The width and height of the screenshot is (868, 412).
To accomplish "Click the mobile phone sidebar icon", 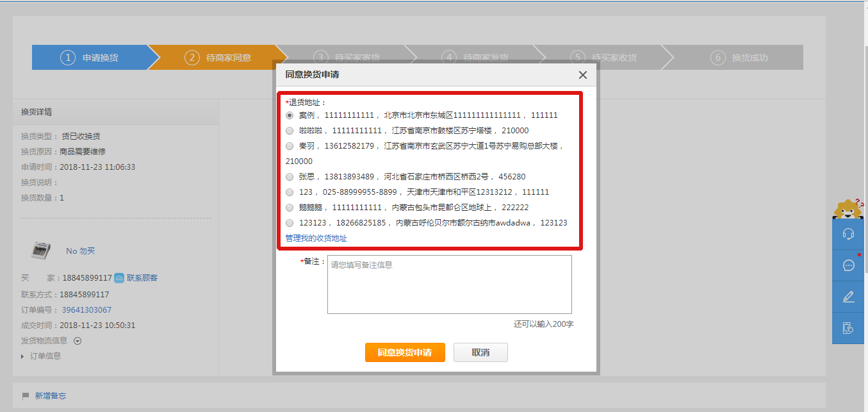I will (x=848, y=328).
